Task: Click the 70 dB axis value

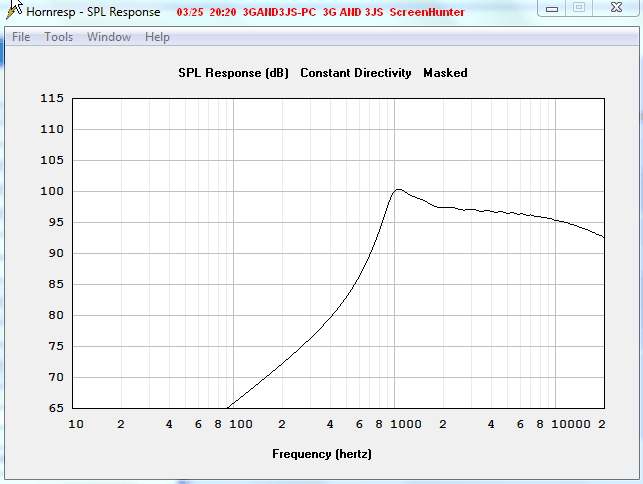Action: click(x=56, y=377)
